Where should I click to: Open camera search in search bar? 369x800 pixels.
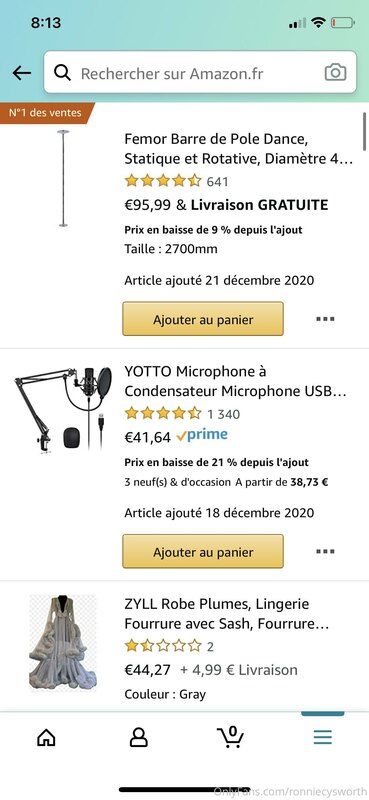pos(335,72)
